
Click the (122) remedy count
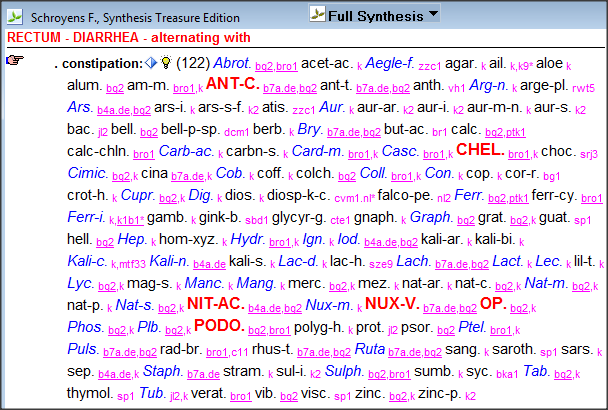(x=193, y=63)
